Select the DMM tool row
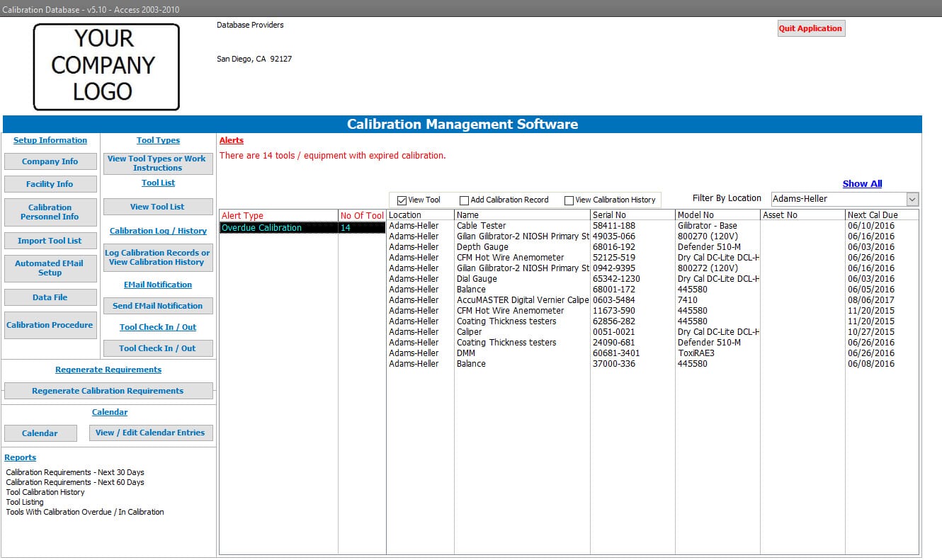The image size is (942, 560). (652, 353)
